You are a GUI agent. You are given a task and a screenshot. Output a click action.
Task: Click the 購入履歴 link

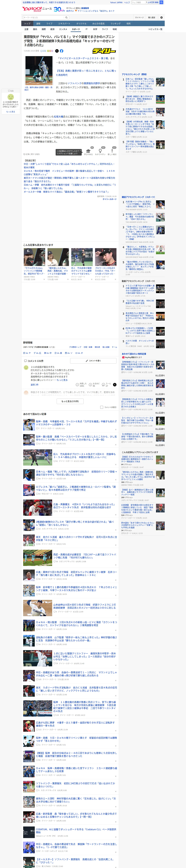click(152, 18)
